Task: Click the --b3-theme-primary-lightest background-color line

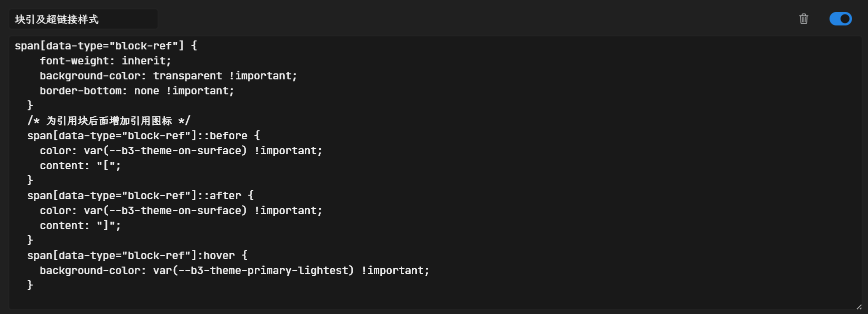Action: click(x=234, y=271)
